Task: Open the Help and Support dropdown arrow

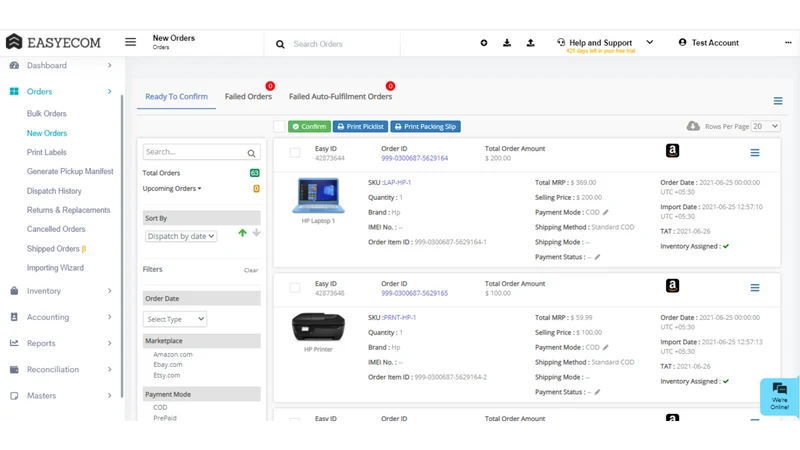Action: click(649, 42)
